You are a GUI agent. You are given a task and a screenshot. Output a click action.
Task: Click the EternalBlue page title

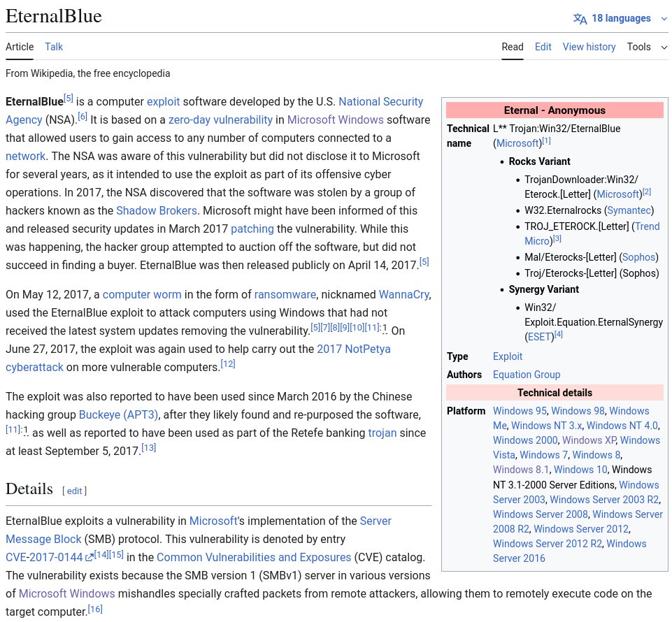[x=54, y=16]
